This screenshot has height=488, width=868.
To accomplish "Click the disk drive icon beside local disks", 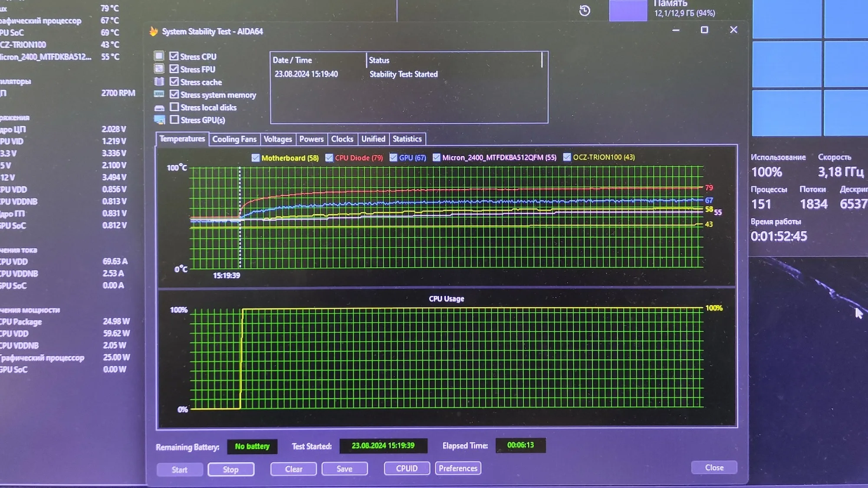I will 159,108.
